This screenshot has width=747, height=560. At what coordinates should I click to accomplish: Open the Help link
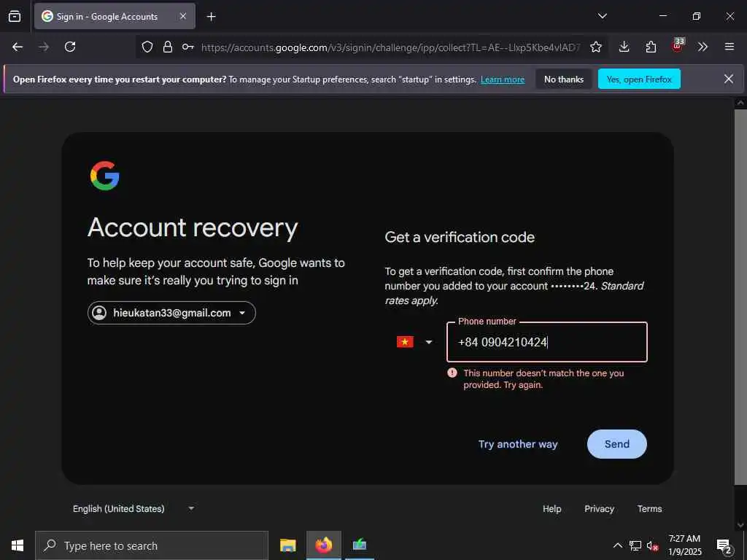(551, 508)
